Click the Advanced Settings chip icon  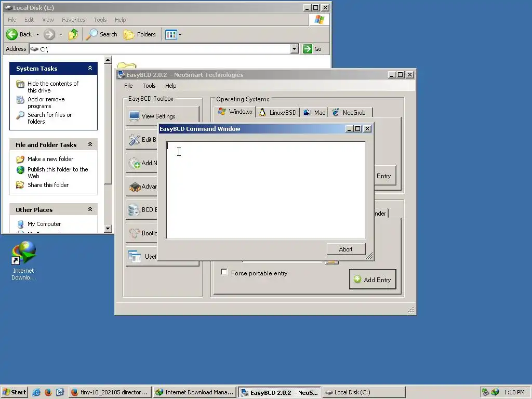tap(135, 187)
